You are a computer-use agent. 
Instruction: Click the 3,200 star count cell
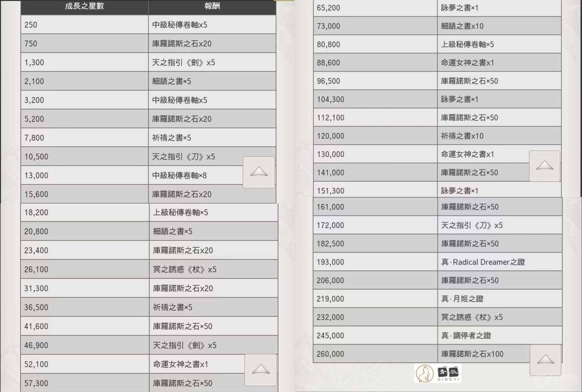point(84,100)
